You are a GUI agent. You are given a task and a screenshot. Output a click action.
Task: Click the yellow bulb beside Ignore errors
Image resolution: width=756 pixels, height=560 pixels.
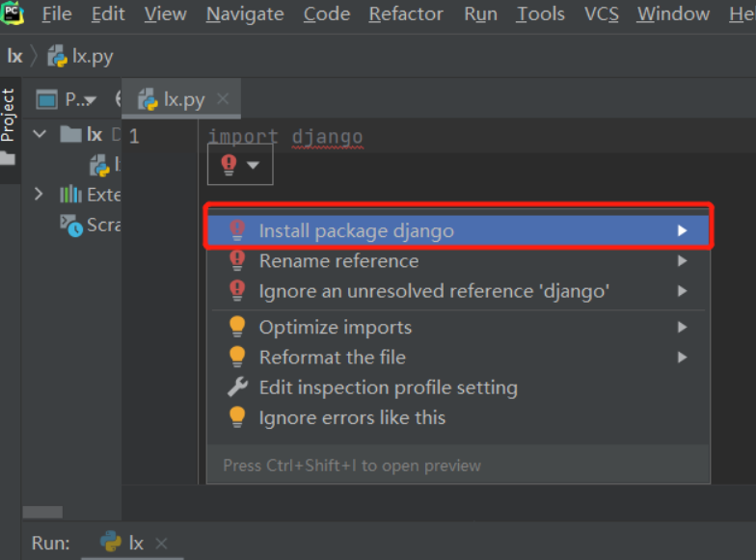[x=237, y=416]
